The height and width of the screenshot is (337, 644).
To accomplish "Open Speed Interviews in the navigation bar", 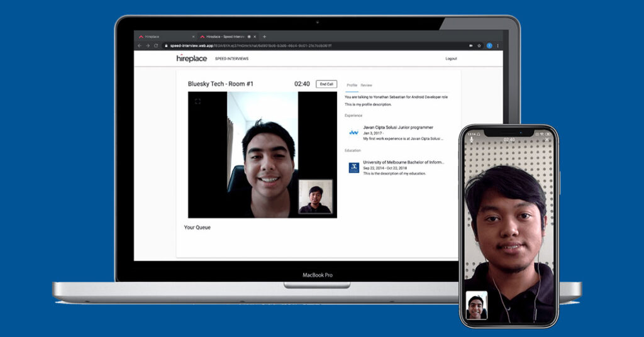I will click(231, 58).
